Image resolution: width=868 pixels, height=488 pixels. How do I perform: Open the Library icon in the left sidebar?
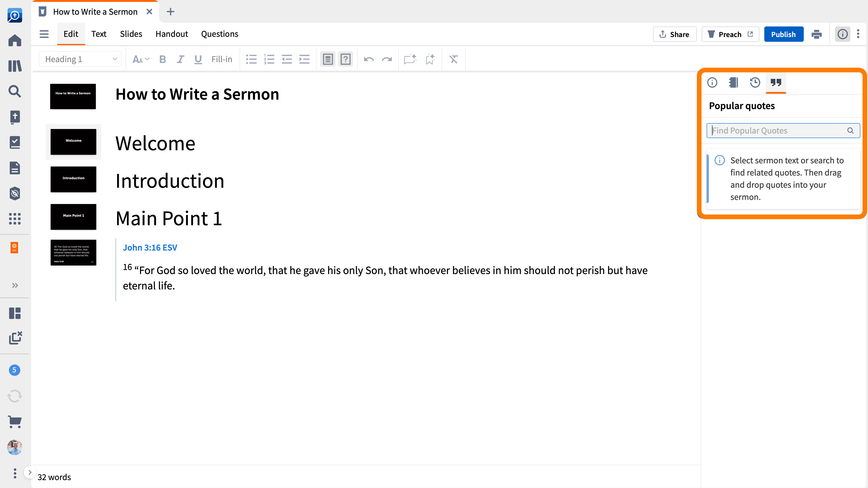coord(15,66)
